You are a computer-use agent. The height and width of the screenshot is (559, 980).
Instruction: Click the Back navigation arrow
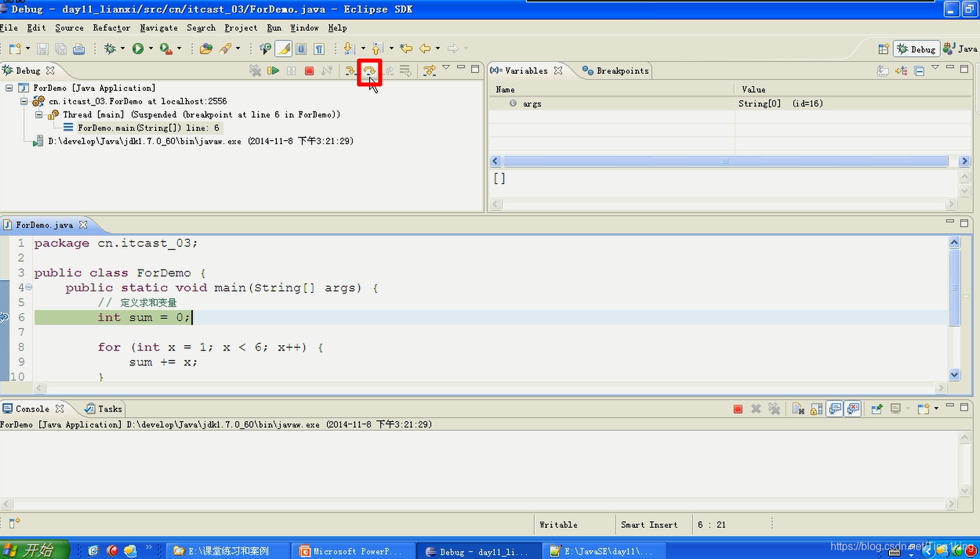point(425,48)
